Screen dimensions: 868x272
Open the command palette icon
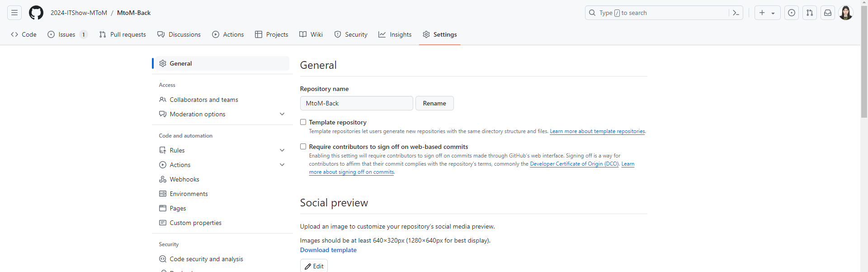[x=736, y=13]
